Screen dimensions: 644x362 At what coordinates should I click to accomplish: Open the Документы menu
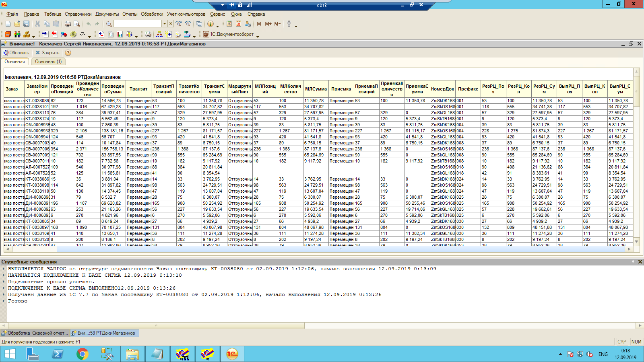107,14
